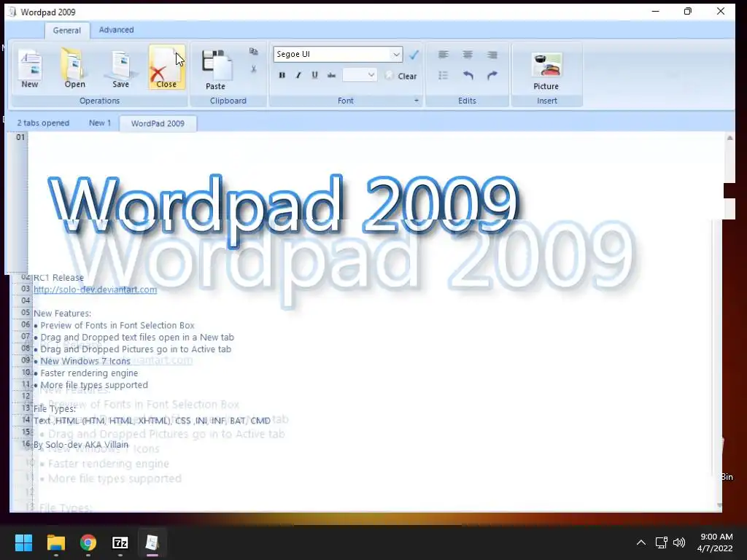Insert a Picture into document
This screenshot has width=747, height=560.
click(546, 71)
